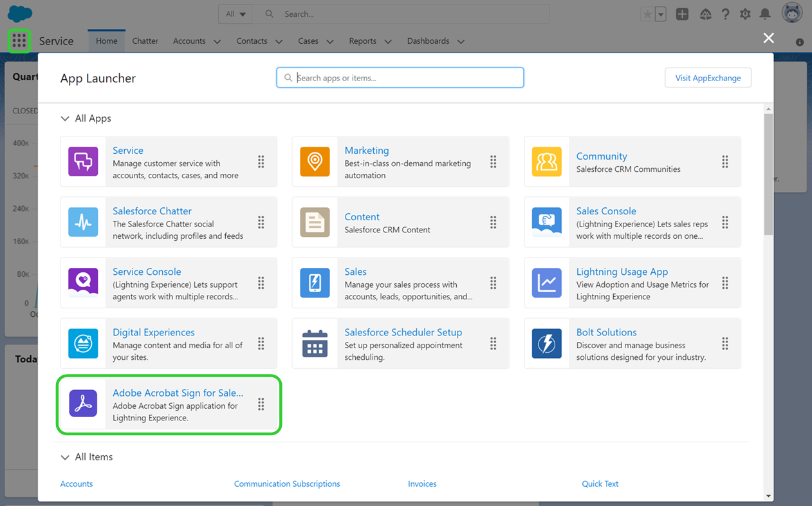Expand the Accounts tab dropdown arrow

[x=217, y=41]
